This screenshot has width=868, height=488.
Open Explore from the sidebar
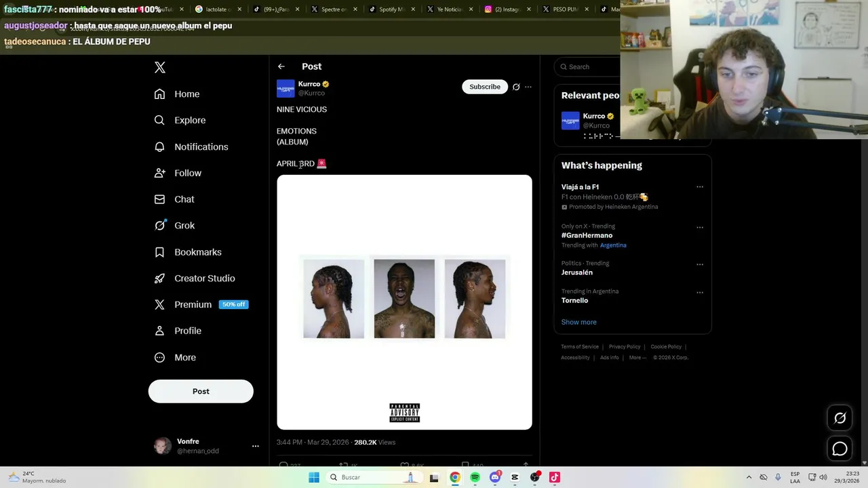point(180,120)
